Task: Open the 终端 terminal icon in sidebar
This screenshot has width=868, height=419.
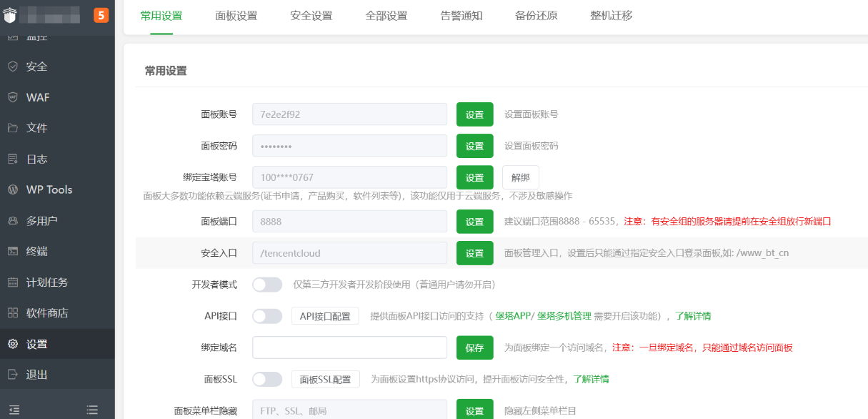Action: point(13,251)
